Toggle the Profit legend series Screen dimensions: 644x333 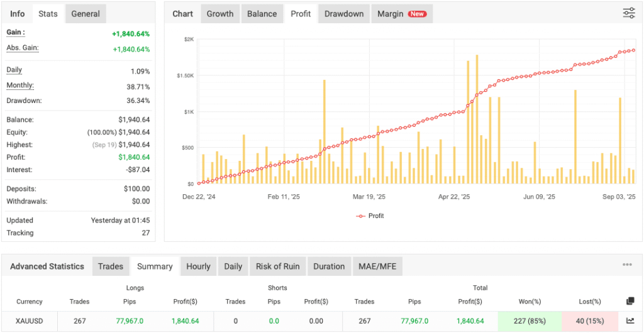370,216
